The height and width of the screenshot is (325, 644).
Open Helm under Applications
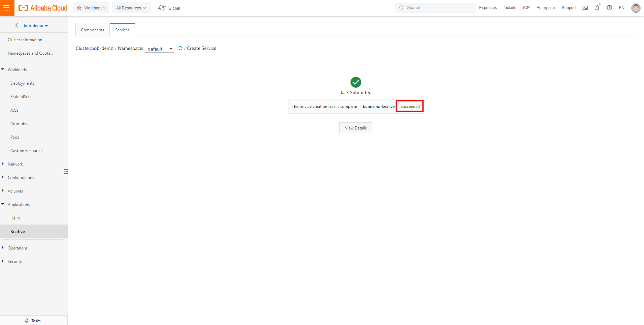[x=15, y=218]
